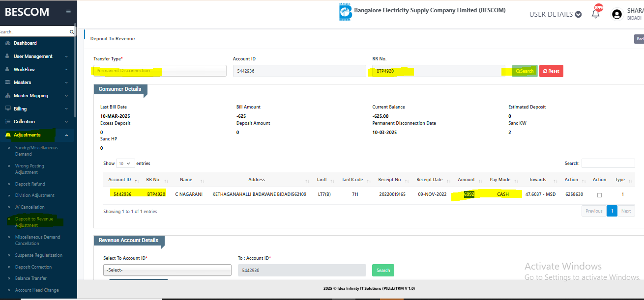Click Search in Revenue Account Details

pos(383,271)
